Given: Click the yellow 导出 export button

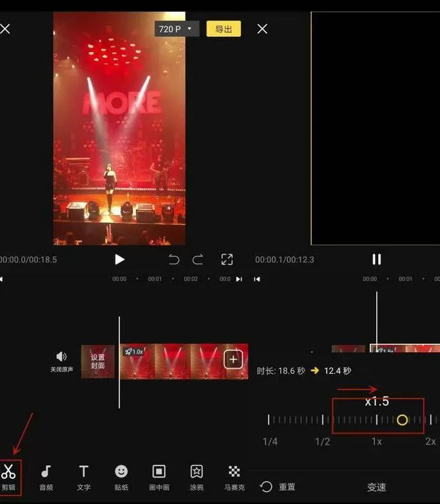Looking at the screenshot, I should 224,29.
